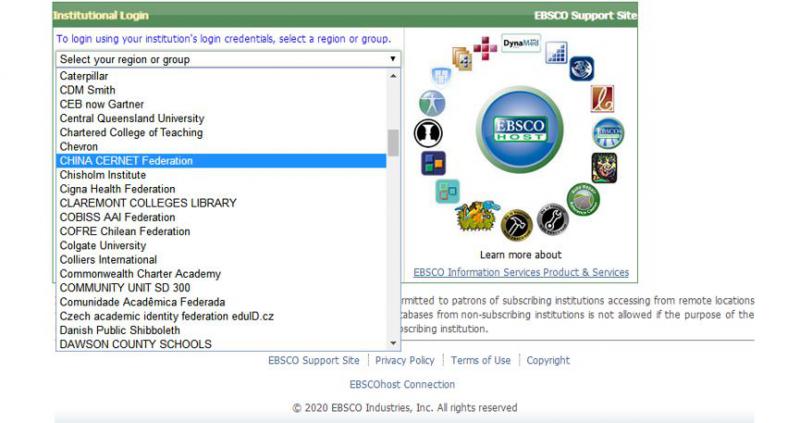Select COBISS AAI Federation
Screen dimensions: 800x423
pyautogui.click(x=221, y=217)
